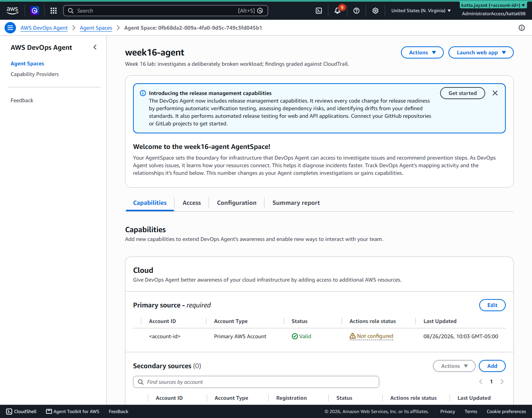The width and height of the screenshot is (532, 418).
Task: Open the Privacy footer link
Action: [x=448, y=412]
